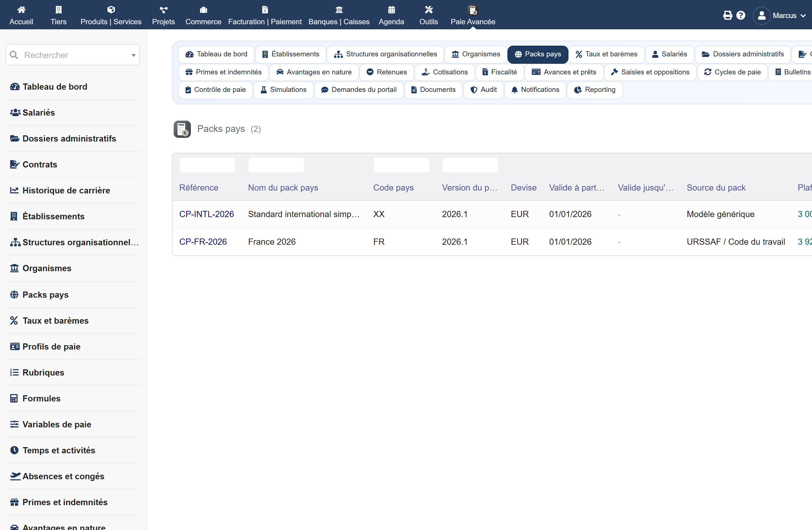Click the Nom du pack pays filter field
This screenshot has width=812, height=530.
click(276, 165)
